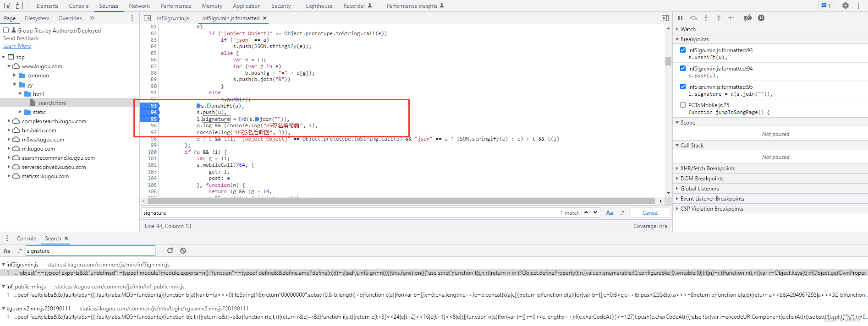This screenshot has width=868, height=326.
Task: Toggle pause on exceptions icon
Action: click(x=761, y=18)
